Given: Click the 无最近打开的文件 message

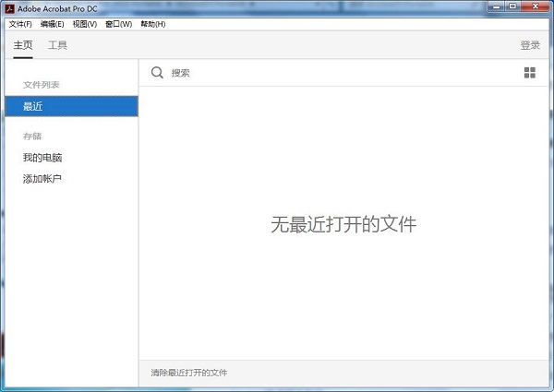Looking at the screenshot, I should pyautogui.click(x=343, y=224).
